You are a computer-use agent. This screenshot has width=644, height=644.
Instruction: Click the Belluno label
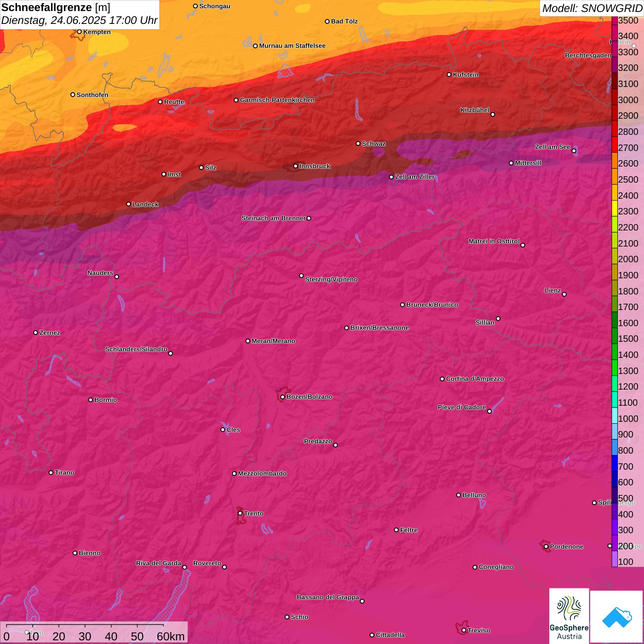click(x=474, y=495)
